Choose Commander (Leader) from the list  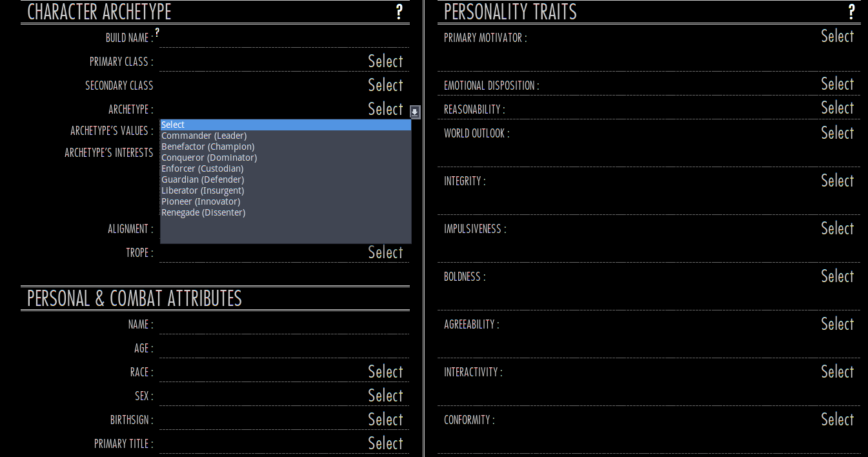(x=203, y=136)
